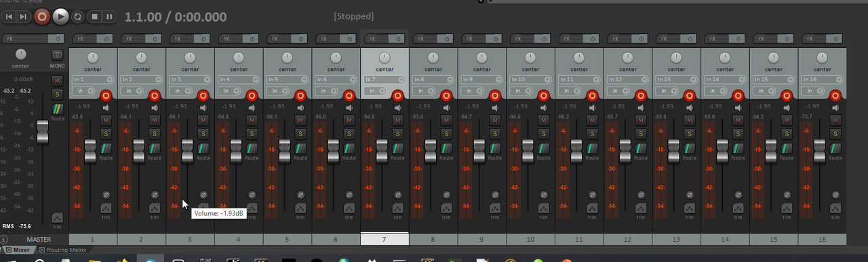Open track 7 envelope trim icon

398,208
